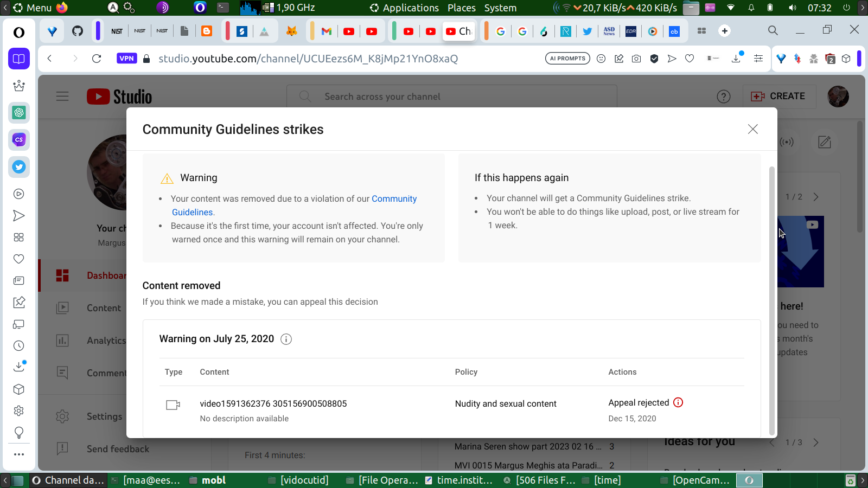The height and width of the screenshot is (488, 868).
Task: Click the video type icon in the warning row
Action: click(173, 404)
